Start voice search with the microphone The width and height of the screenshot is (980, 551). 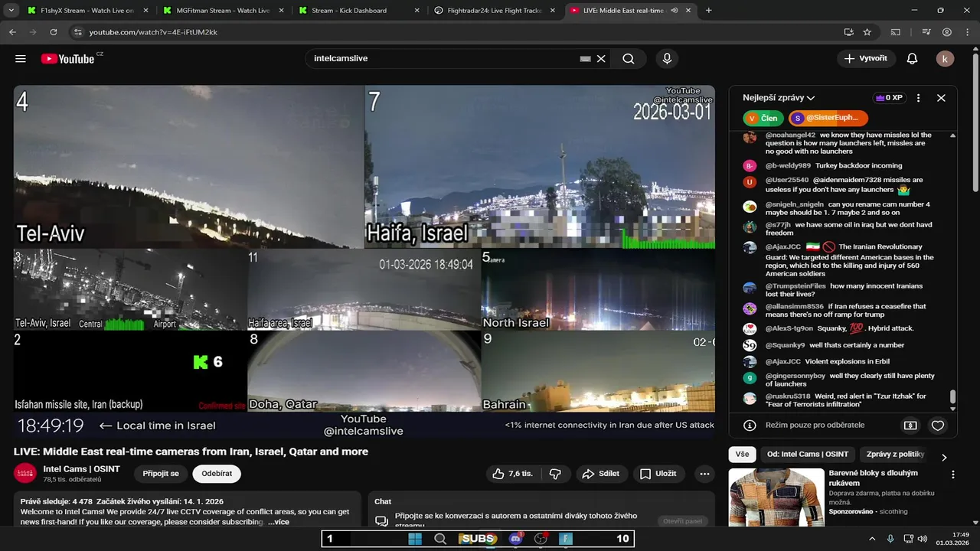(667, 59)
